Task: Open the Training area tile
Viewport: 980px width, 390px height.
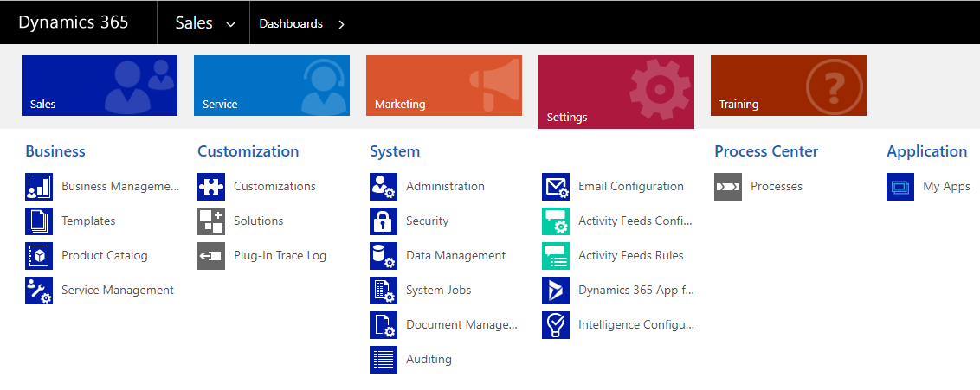Action: [788, 86]
